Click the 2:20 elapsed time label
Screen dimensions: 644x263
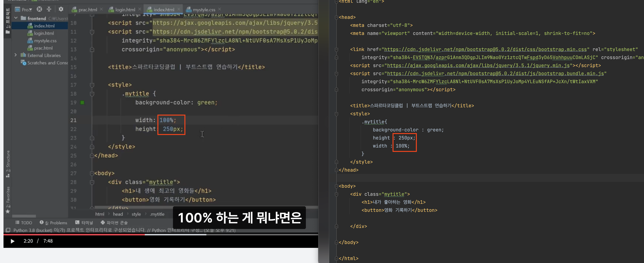pos(28,241)
